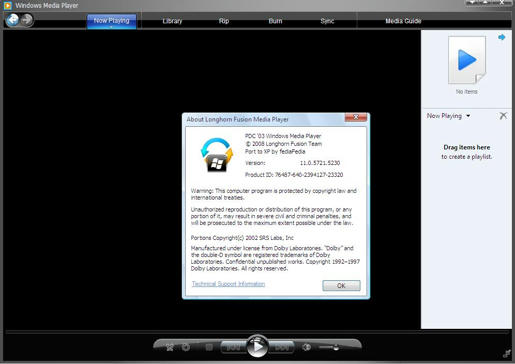Click the SRS Labs copyright line
This screenshot has width=515, height=364.
242,238
